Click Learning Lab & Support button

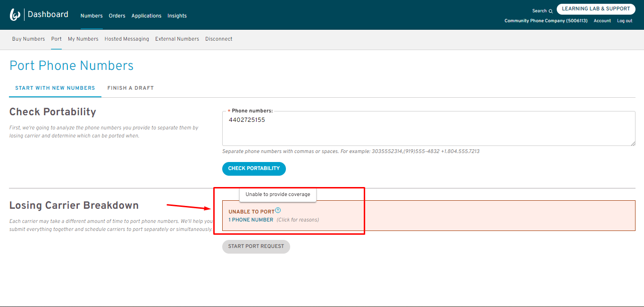click(x=596, y=9)
